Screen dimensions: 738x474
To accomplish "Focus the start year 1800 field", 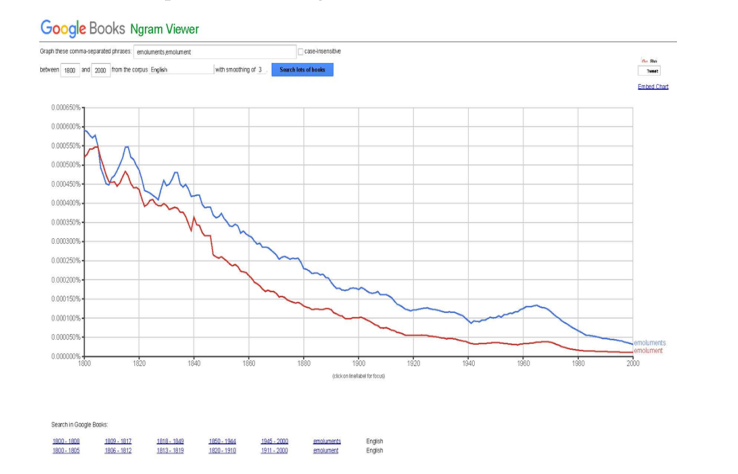I will (x=70, y=71).
